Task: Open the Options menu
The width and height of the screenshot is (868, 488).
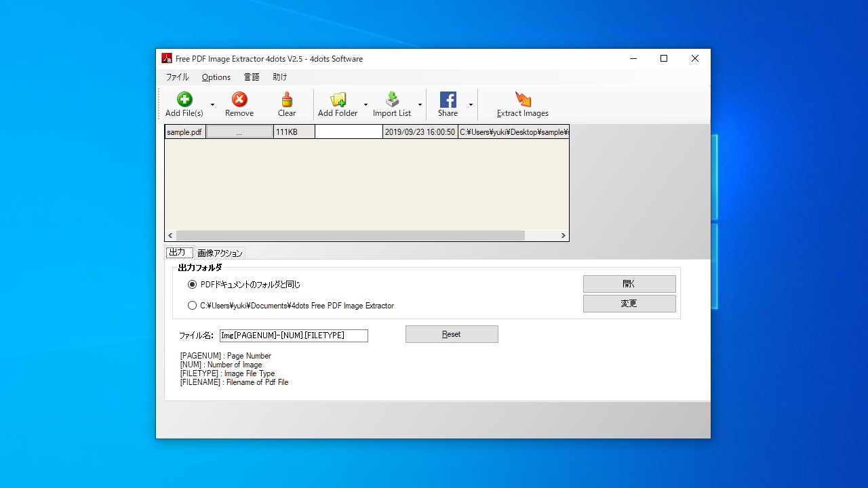Action: pyautogui.click(x=216, y=77)
